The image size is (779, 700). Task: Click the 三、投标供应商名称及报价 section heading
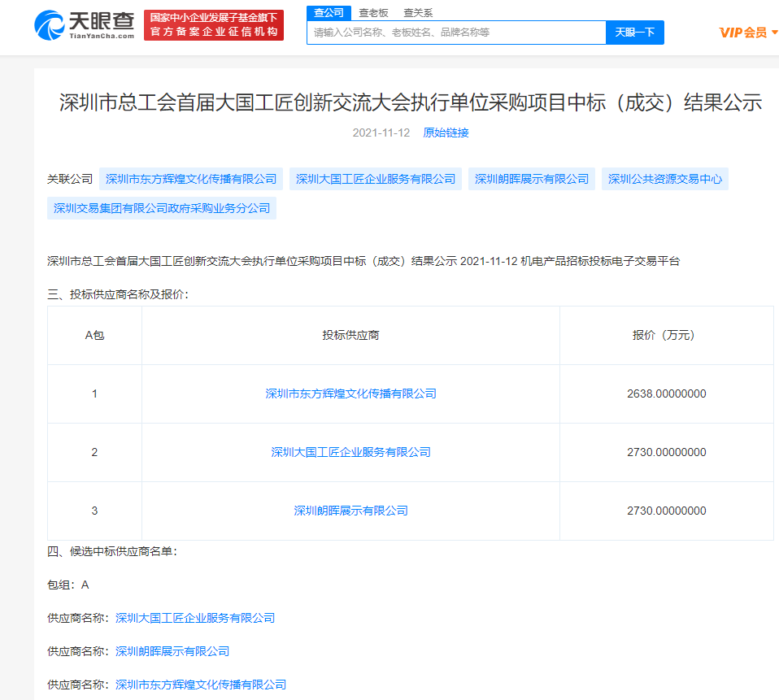click(x=118, y=294)
